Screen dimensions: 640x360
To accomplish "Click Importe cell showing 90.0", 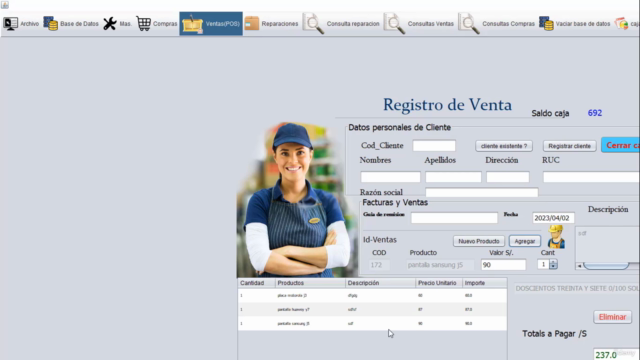I will click(x=484, y=323).
